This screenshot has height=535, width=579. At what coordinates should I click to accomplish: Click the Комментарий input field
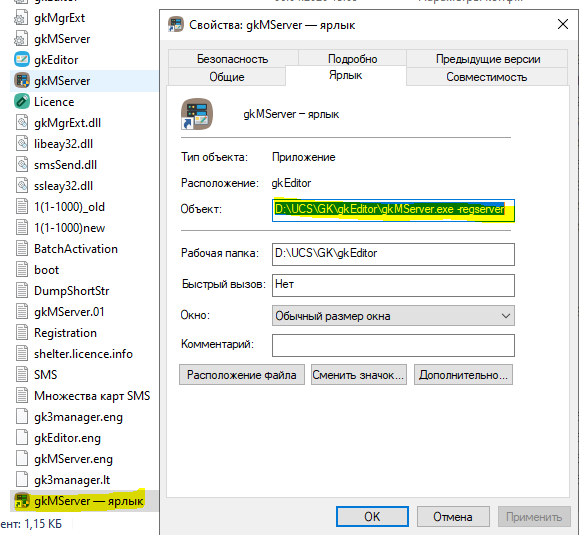pos(393,345)
